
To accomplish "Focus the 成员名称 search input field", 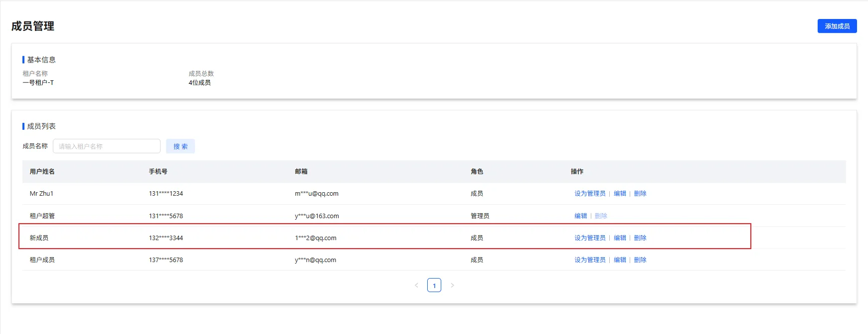I will (x=107, y=146).
